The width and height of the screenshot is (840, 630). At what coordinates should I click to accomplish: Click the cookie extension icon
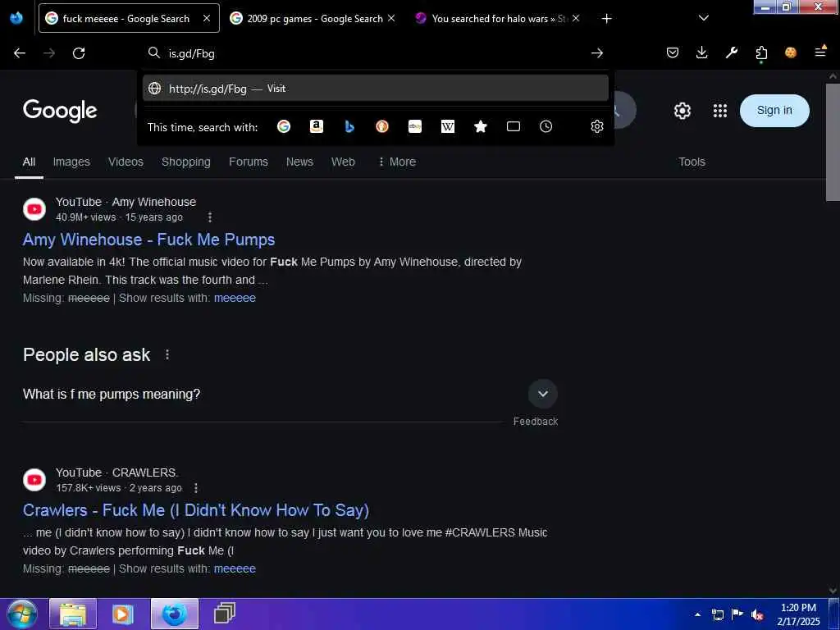pos(791,52)
